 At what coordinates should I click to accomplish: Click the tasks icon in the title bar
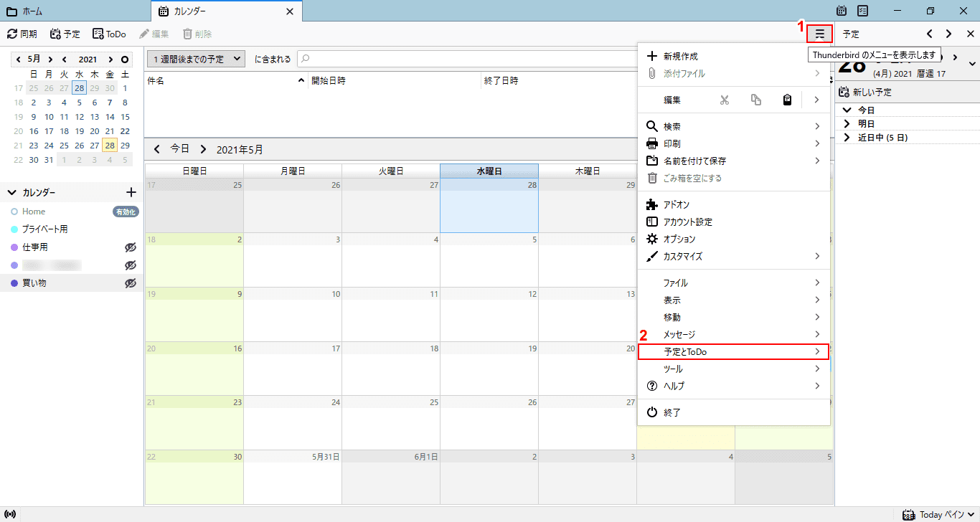pos(863,11)
